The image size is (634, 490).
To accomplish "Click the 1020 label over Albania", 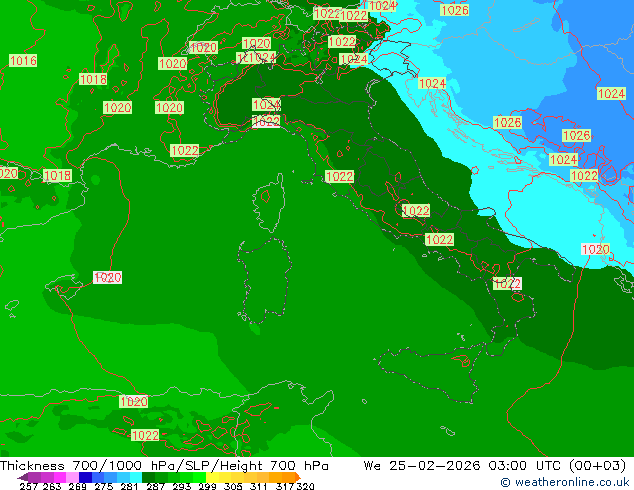I will point(595,249).
